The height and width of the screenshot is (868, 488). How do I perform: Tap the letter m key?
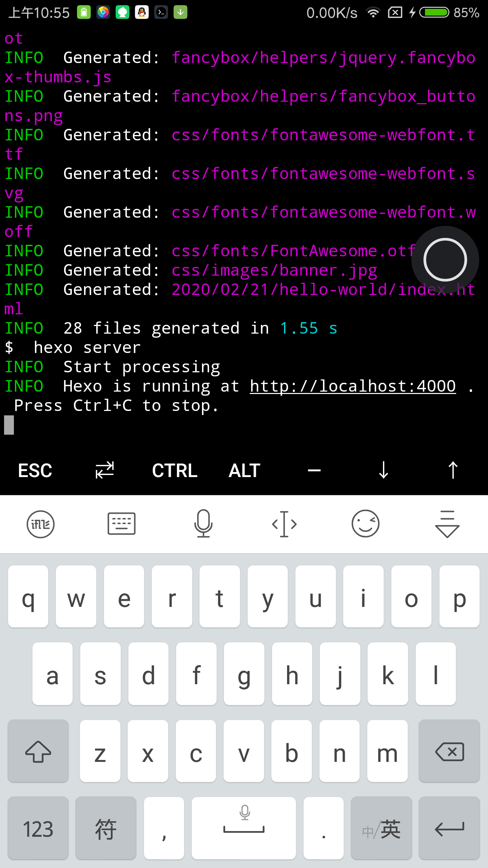pyautogui.click(x=387, y=751)
